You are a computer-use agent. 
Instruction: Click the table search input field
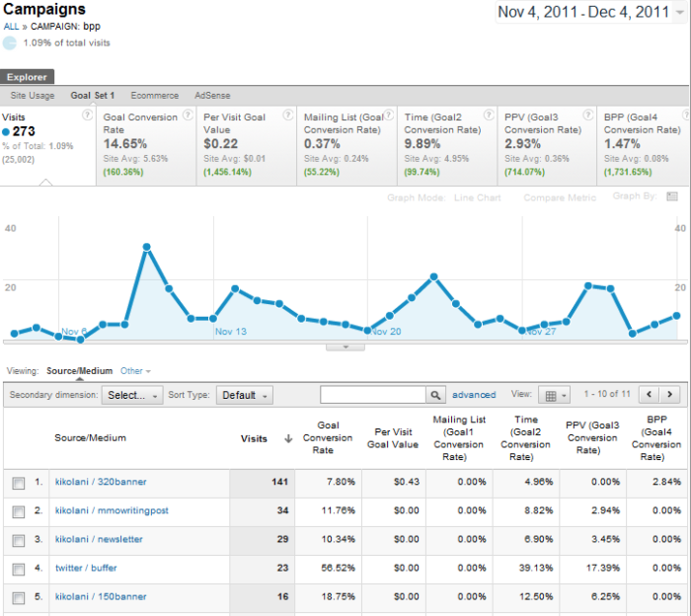[372, 395]
